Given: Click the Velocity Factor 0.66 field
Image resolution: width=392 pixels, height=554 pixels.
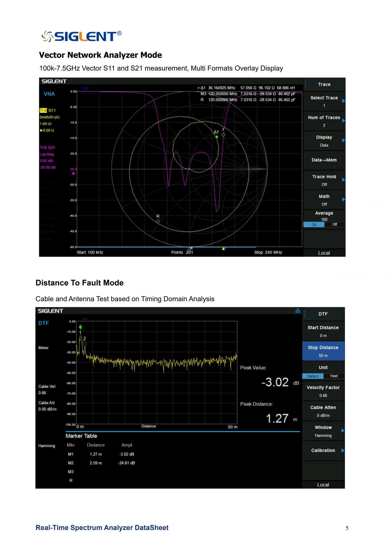Looking at the screenshot, I should tap(323, 391).
